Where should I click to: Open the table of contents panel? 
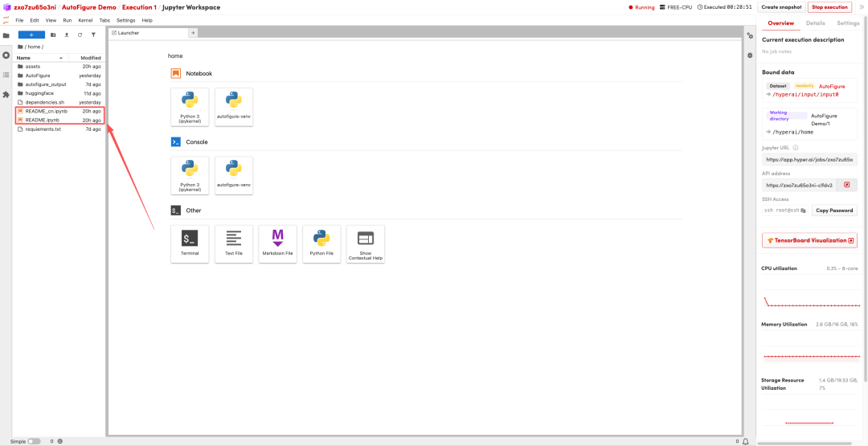point(6,75)
